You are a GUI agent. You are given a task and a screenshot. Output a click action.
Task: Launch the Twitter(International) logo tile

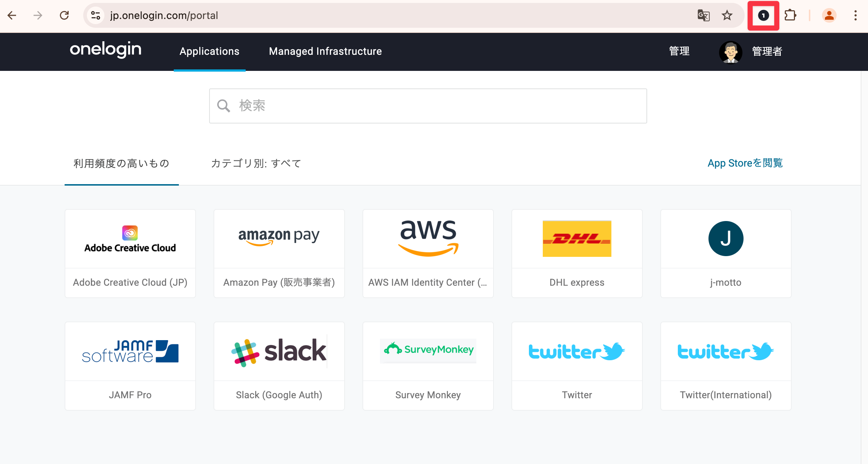(x=726, y=351)
